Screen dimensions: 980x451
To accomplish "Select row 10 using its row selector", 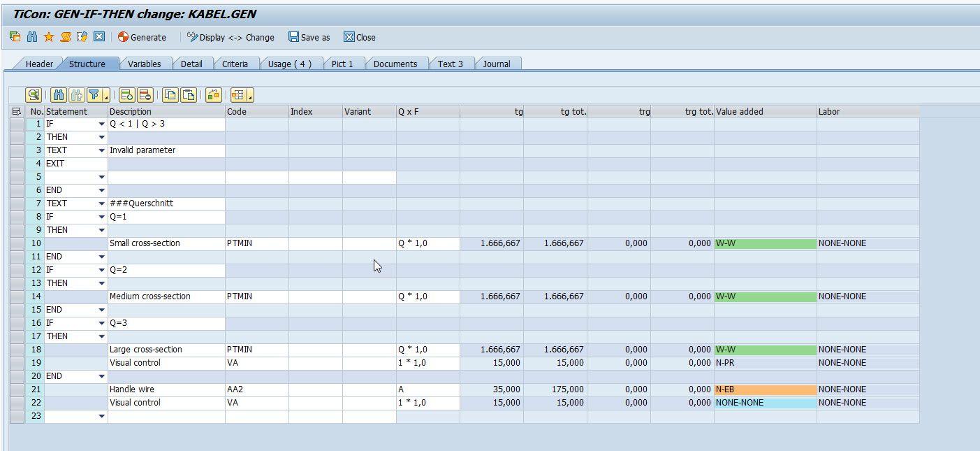I will pos(17,243).
